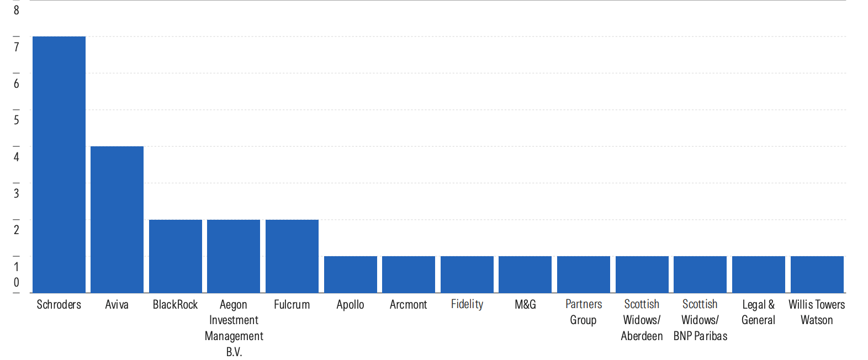Select the Fidelity bar
The width and height of the screenshot is (868, 360).
(x=467, y=274)
